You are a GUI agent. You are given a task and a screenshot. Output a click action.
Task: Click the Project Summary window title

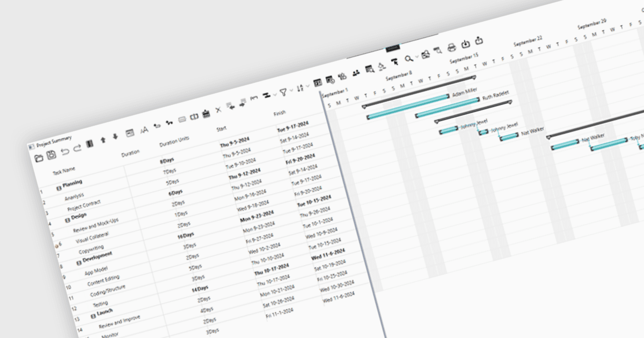[54, 141]
